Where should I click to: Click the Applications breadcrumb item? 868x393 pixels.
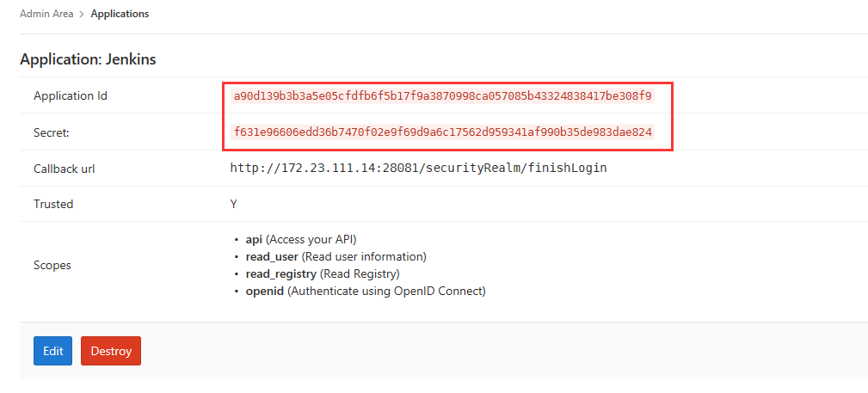120,14
